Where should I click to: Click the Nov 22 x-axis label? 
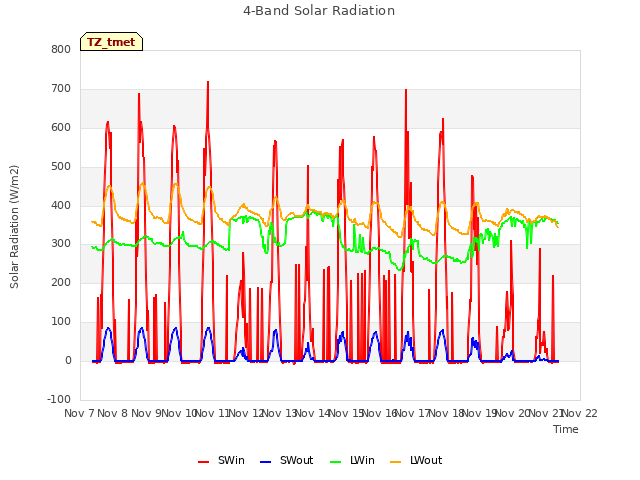pos(580,413)
